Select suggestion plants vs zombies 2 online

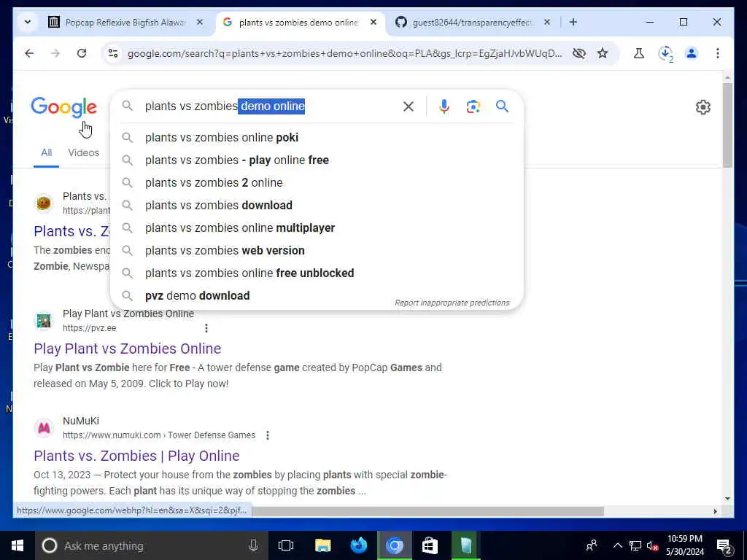pos(317,183)
